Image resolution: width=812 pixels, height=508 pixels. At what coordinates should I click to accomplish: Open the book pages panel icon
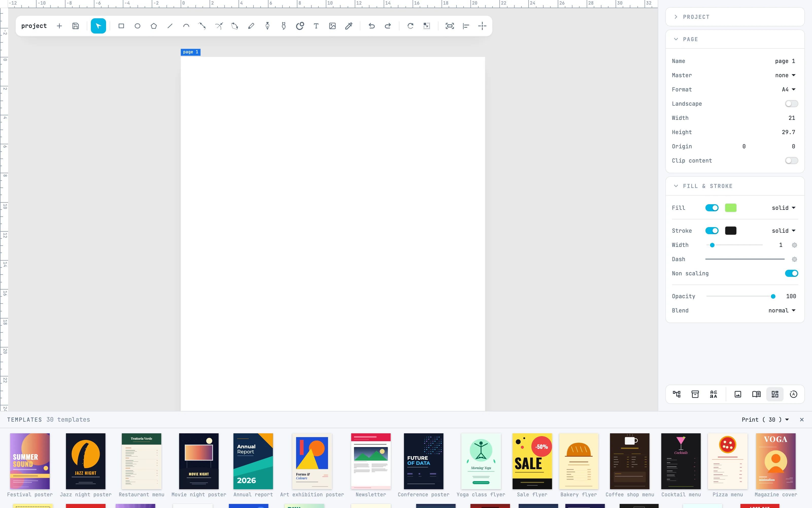click(756, 394)
